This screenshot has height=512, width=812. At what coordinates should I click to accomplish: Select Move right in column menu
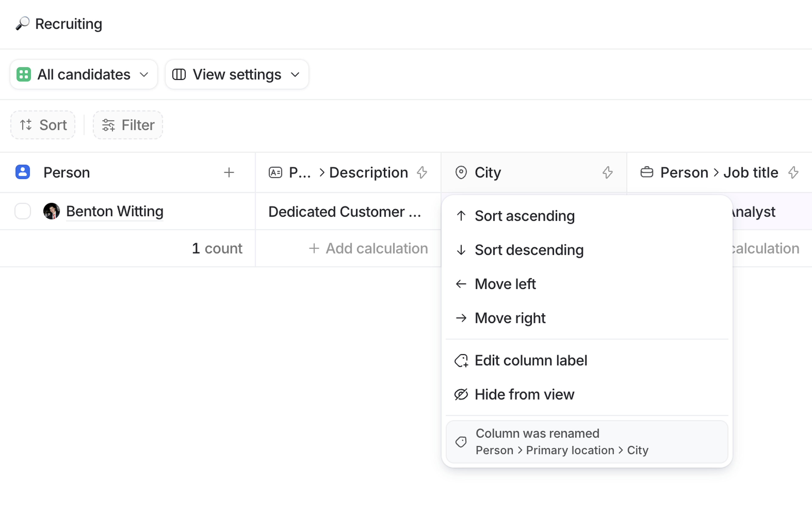(x=510, y=318)
